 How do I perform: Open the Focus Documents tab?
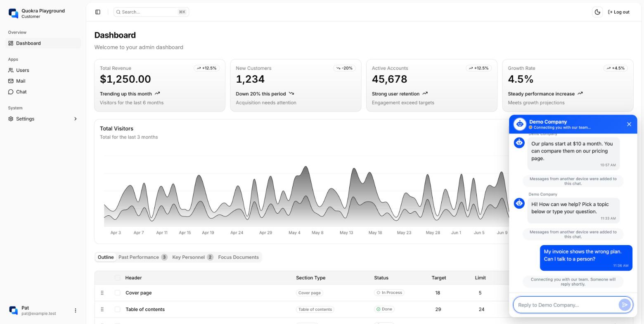pos(238,257)
